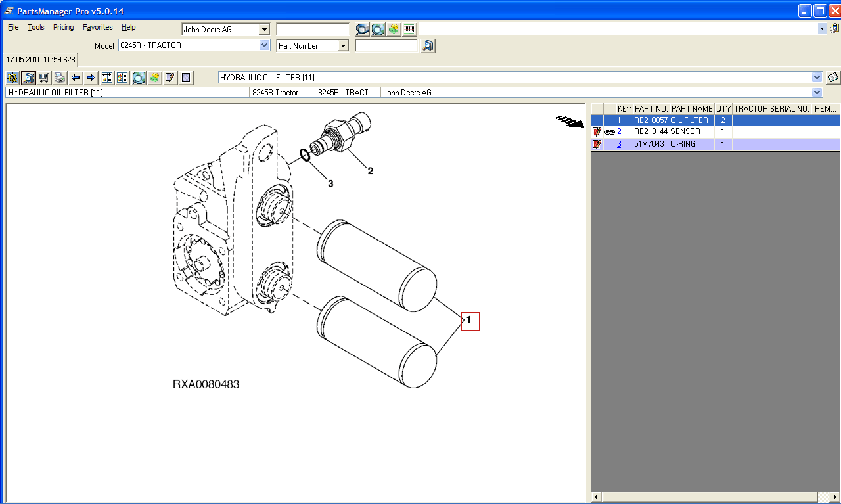Open the shopping cart
841x504 pixels.
tap(44, 78)
